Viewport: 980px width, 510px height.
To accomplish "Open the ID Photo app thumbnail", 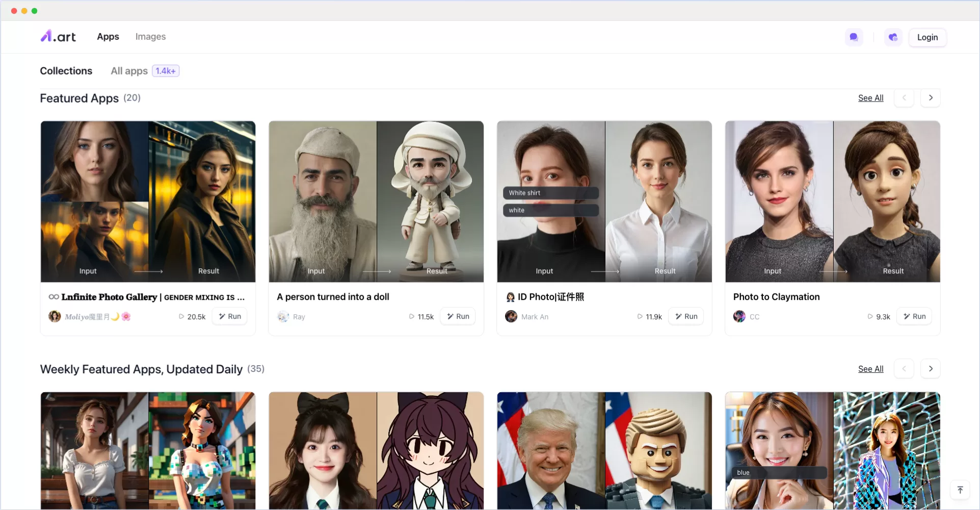I will 604,201.
